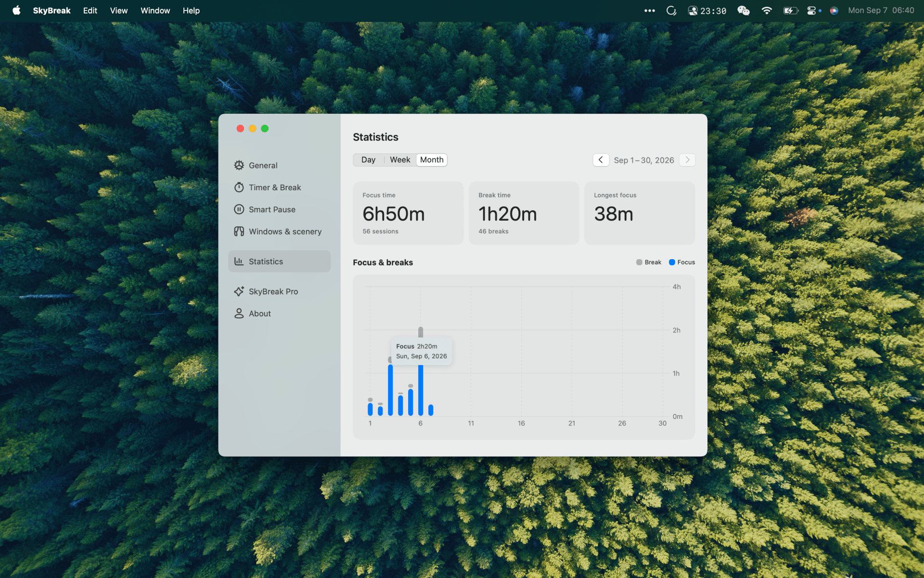
Task: Click the "30" x-axis day label
Action: [x=663, y=423]
